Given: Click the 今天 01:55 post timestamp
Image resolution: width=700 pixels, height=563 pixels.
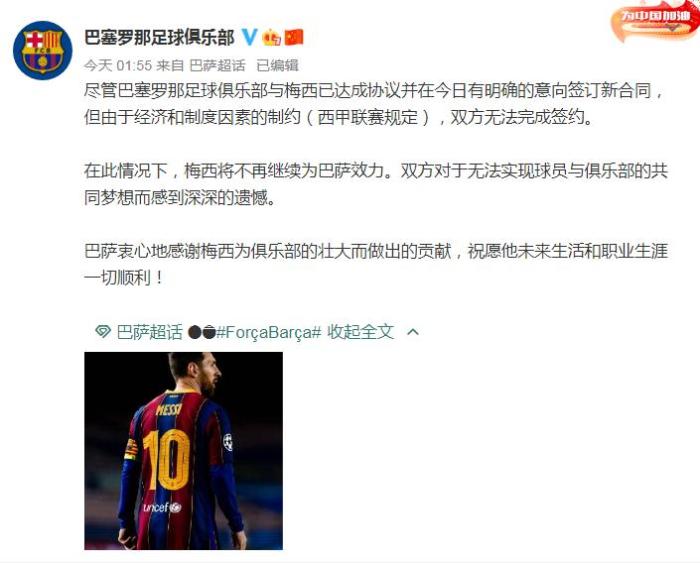Looking at the screenshot, I should [118, 66].
